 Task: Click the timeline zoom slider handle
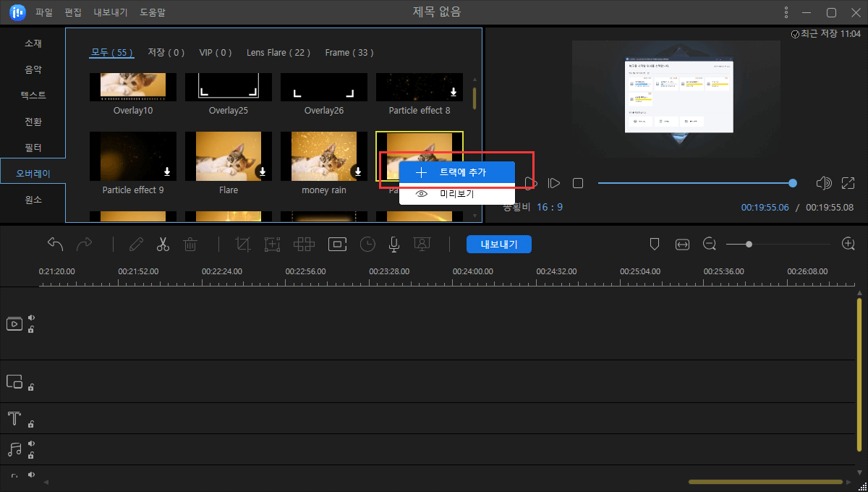pos(749,245)
